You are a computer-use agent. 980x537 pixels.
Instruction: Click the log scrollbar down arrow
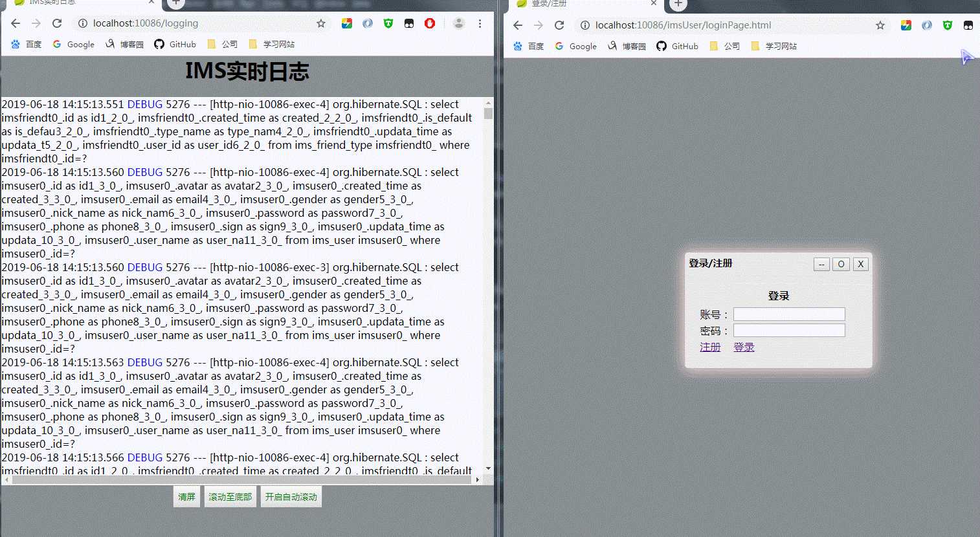[x=488, y=468]
